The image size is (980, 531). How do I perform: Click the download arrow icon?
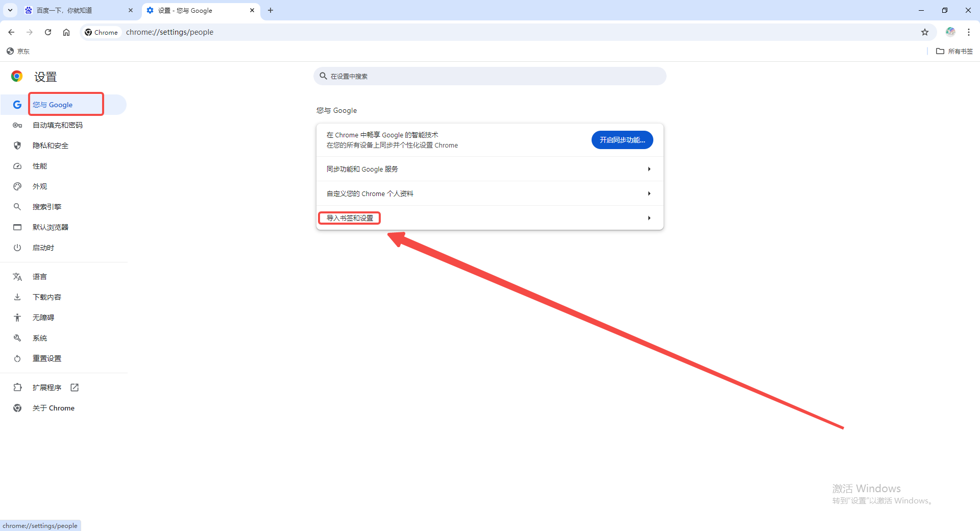tap(17, 297)
